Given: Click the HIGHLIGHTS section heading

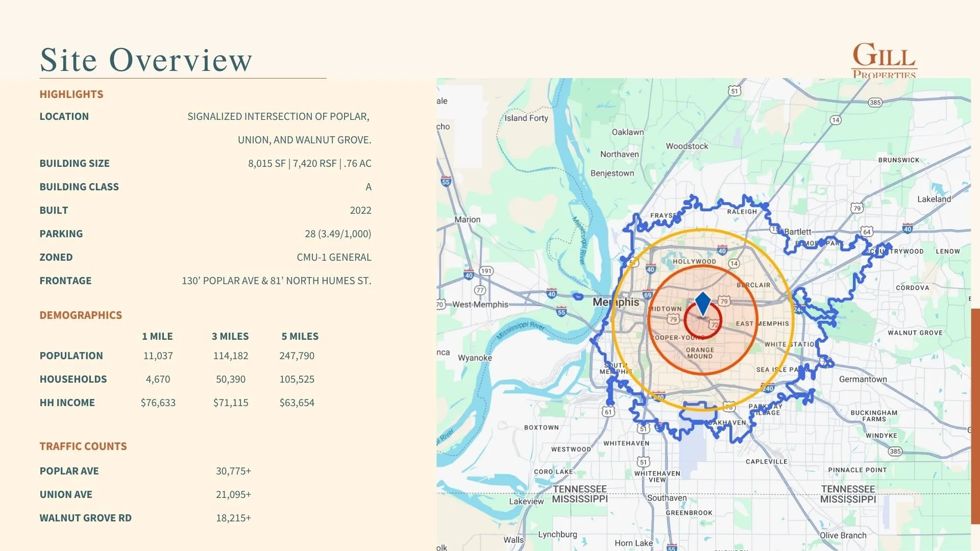Looking at the screenshot, I should (x=71, y=94).
